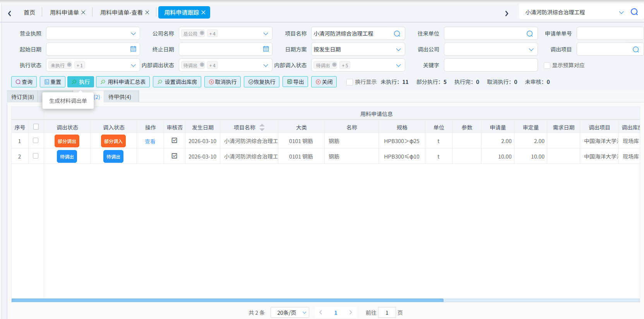Click the 关键字 input field
This screenshot has height=319, width=644.
coord(491,65)
